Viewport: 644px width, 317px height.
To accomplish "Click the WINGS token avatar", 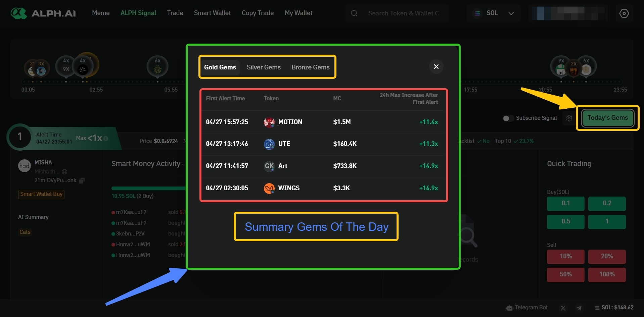I will pyautogui.click(x=269, y=188).
